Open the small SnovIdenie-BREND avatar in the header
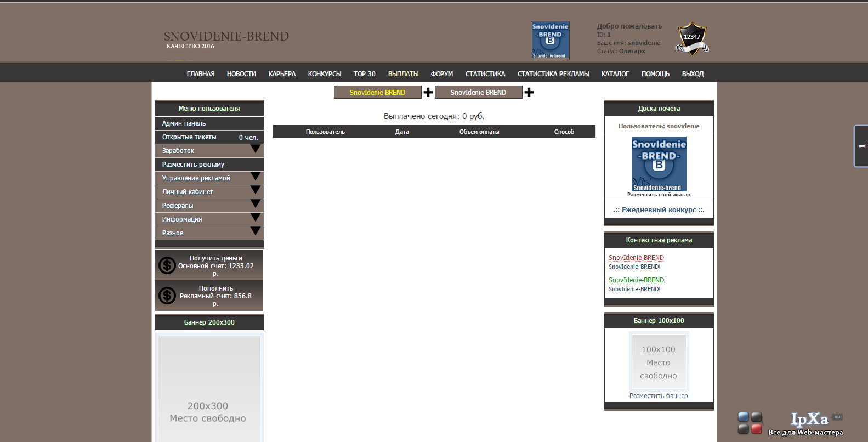This screenshot has height=442, width=868. tap(550, 41)
